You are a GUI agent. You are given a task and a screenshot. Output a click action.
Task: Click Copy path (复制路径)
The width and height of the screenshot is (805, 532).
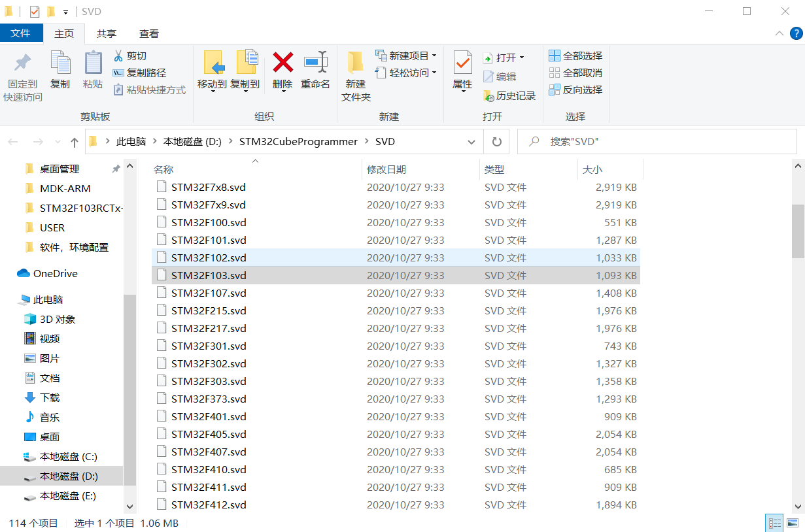coord(139,73)
